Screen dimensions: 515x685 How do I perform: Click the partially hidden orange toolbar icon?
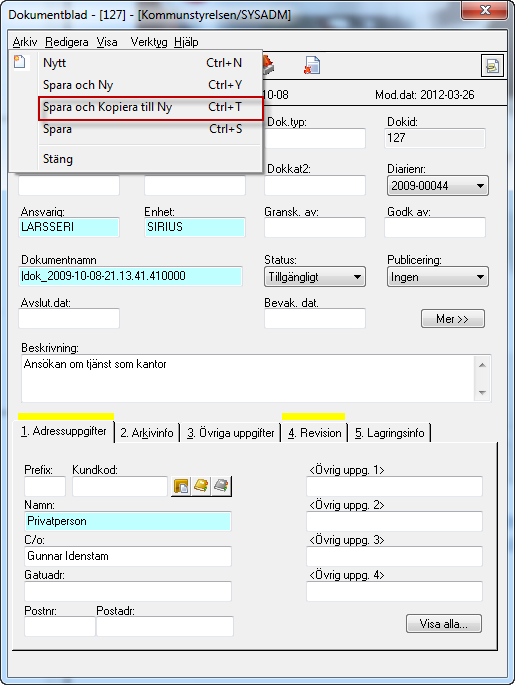click(x=268, y=65)
